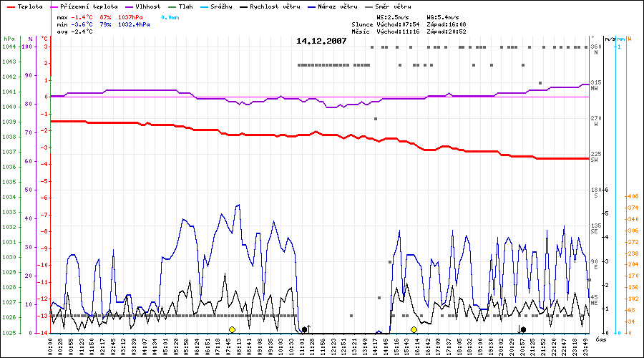Click the black moonrise marker with up arrow
This screenshot has width=644, height=358.
click(x=306, y=329)
